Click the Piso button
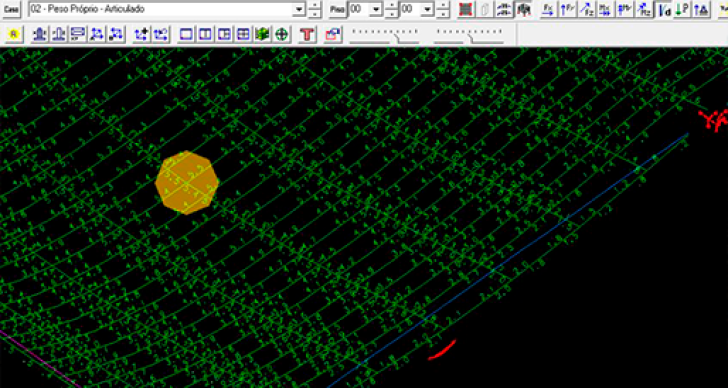 click(x=338, y=9)
